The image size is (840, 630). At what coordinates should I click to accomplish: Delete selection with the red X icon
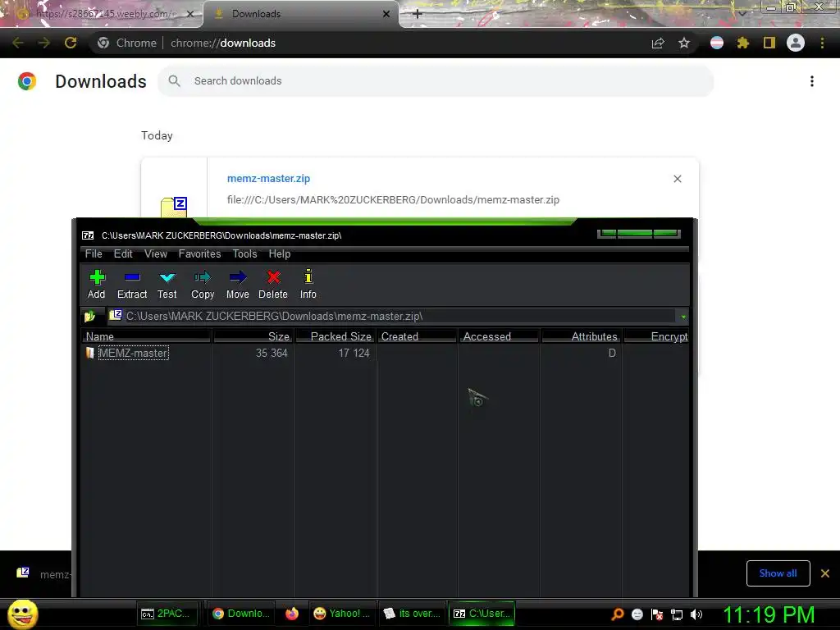273,284
